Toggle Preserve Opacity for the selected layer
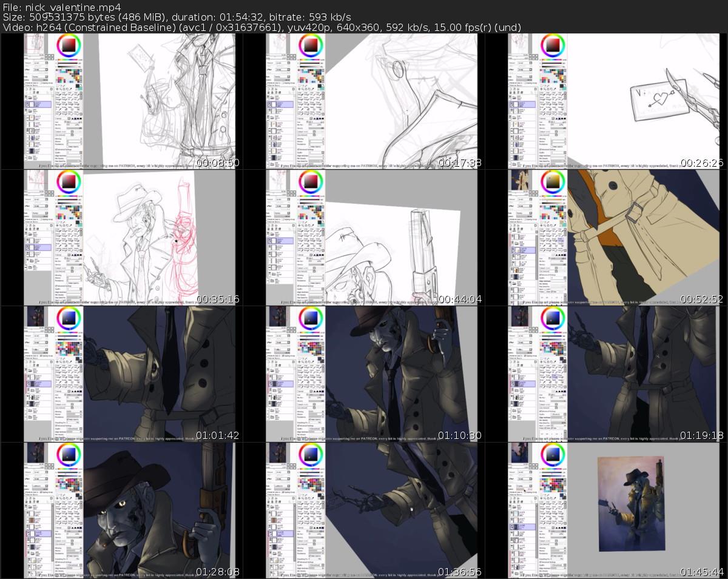The width and height of the screenshot is (728, 579). pos(27,82)
